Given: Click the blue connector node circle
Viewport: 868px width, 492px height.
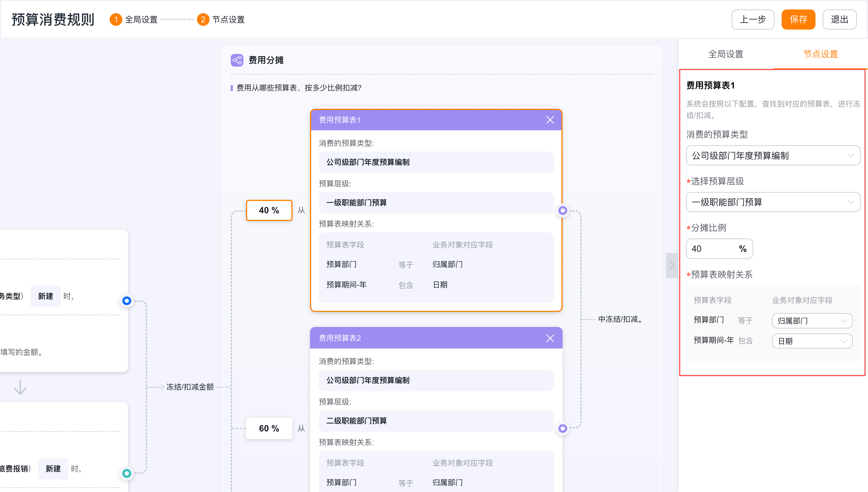Looking at the screenshot, I should click(x=127, y=301).
